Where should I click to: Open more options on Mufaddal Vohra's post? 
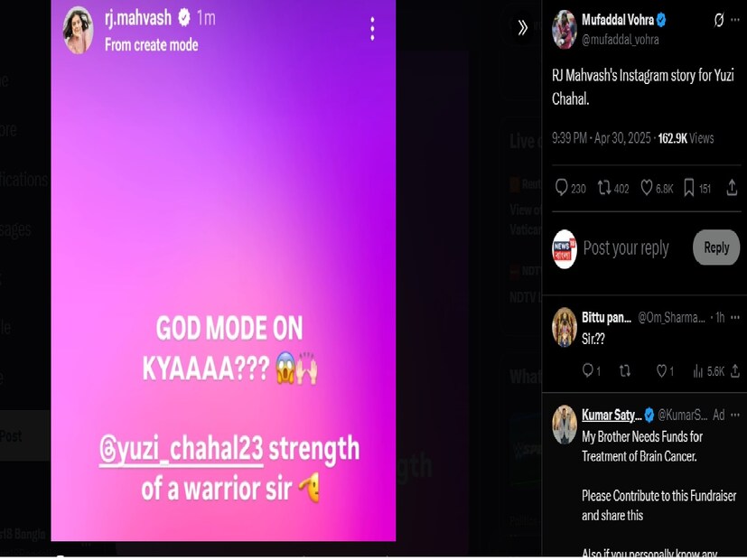coord(735,20)
